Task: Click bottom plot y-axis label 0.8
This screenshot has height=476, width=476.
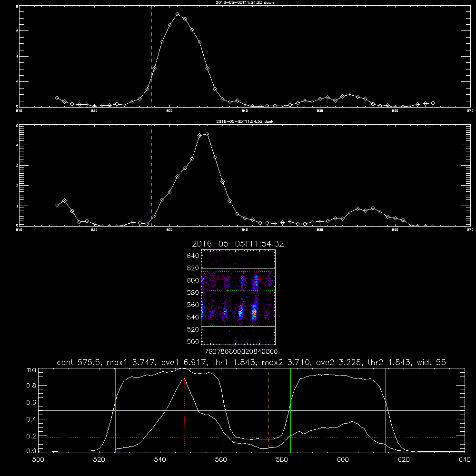Action: click(x=31, y=386)
